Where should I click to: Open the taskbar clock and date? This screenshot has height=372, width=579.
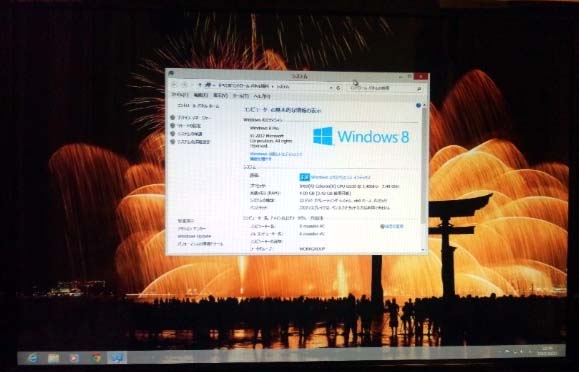548,351
